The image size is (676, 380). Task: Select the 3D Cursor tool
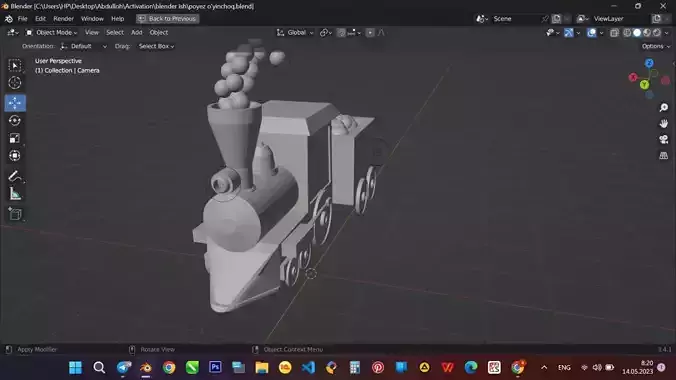[15, 83]
